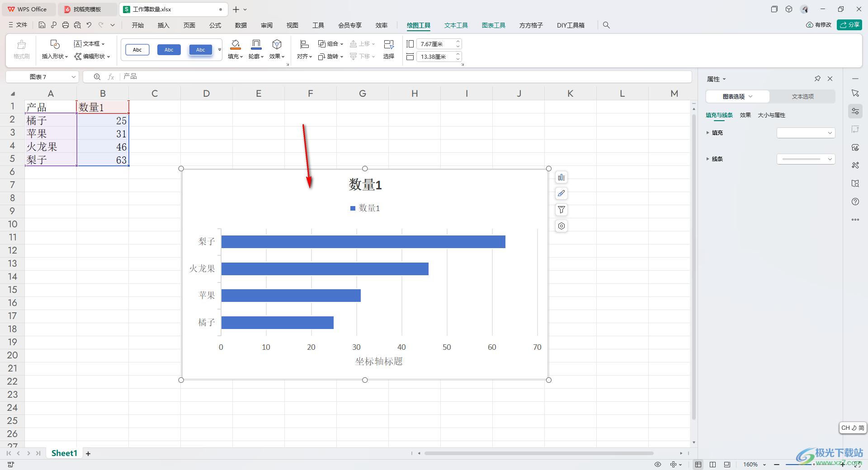Click the Print Preview icon
Image resolution: width=868 pixels, height=470 pixels.
77,25
